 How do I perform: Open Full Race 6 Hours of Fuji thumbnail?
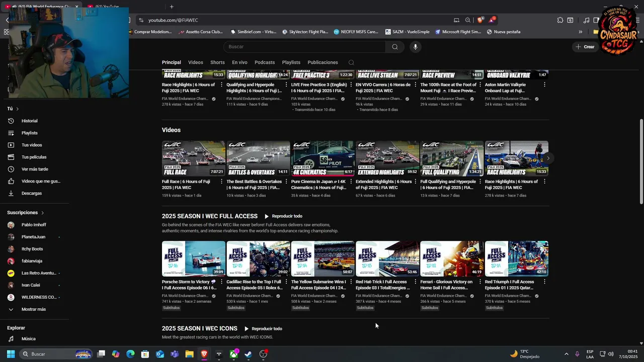pos(194,158)
